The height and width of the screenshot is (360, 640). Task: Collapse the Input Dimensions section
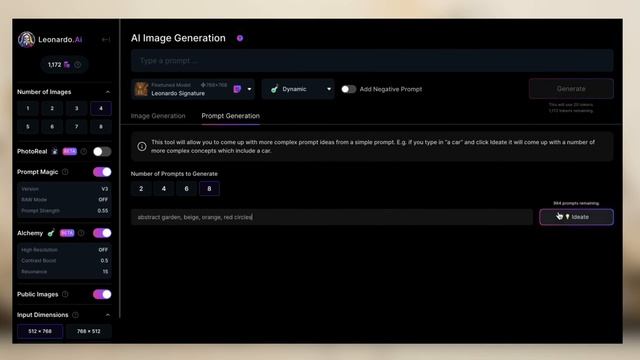pos(108,315)
